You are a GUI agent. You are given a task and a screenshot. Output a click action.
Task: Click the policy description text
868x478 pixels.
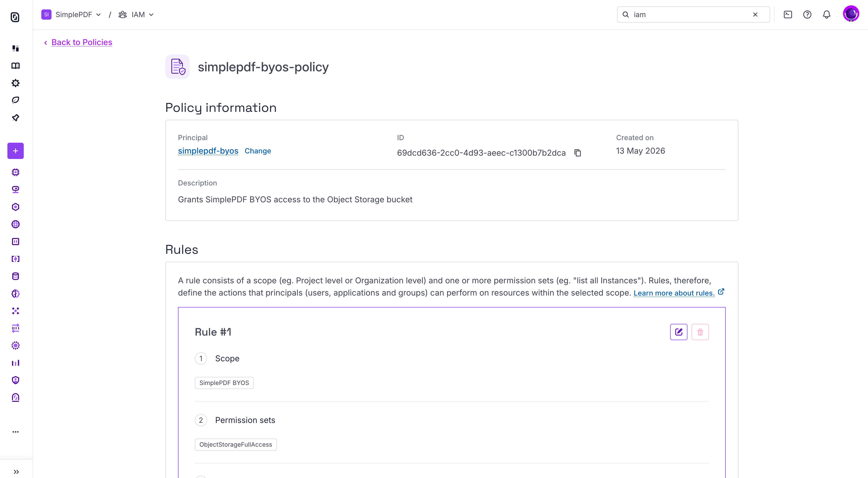295,200
